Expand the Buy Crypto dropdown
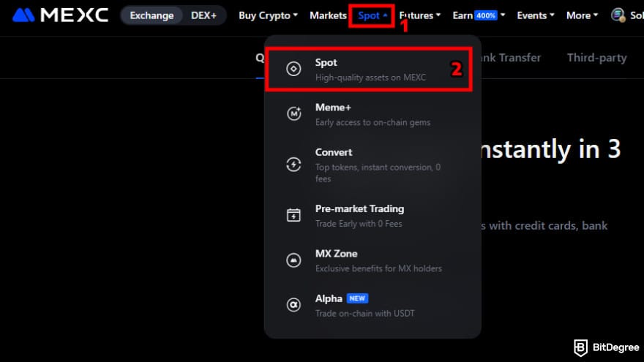This screenshot has width=644, height=362. [268, 15]
